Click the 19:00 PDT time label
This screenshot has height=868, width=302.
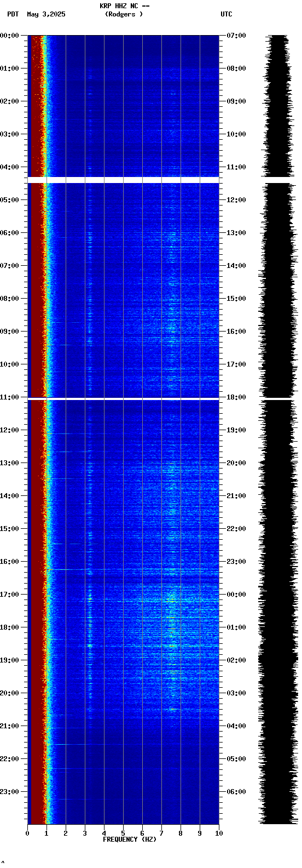(x=10, y=660)
